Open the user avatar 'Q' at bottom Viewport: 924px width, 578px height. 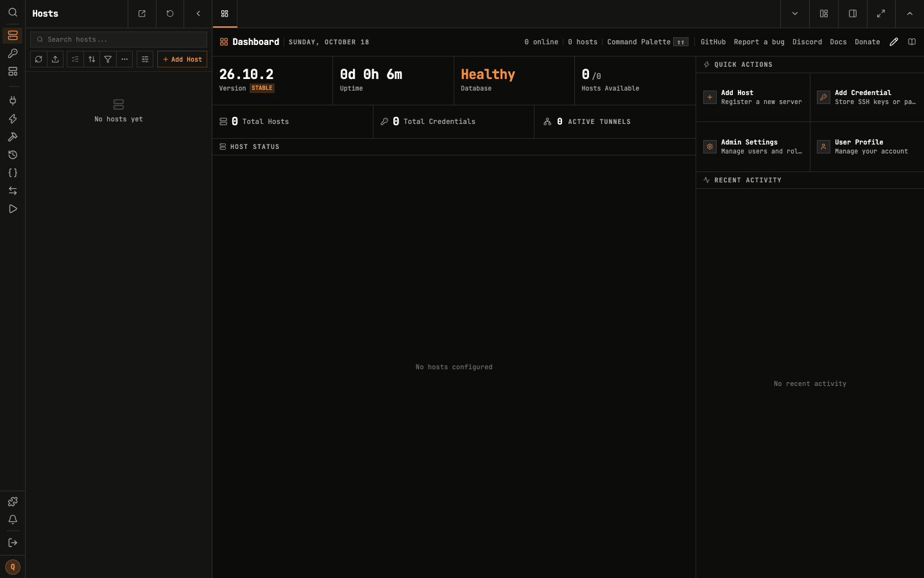(12, 567)
